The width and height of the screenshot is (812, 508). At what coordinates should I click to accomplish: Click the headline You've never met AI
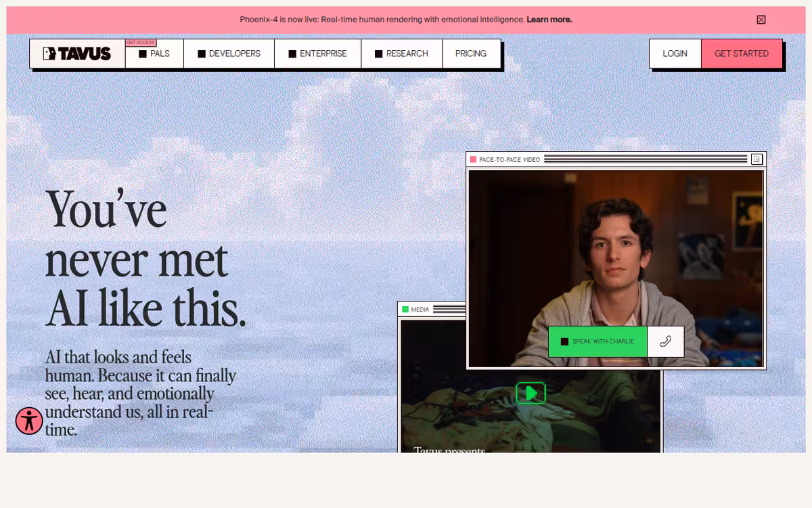pos(145,259)
